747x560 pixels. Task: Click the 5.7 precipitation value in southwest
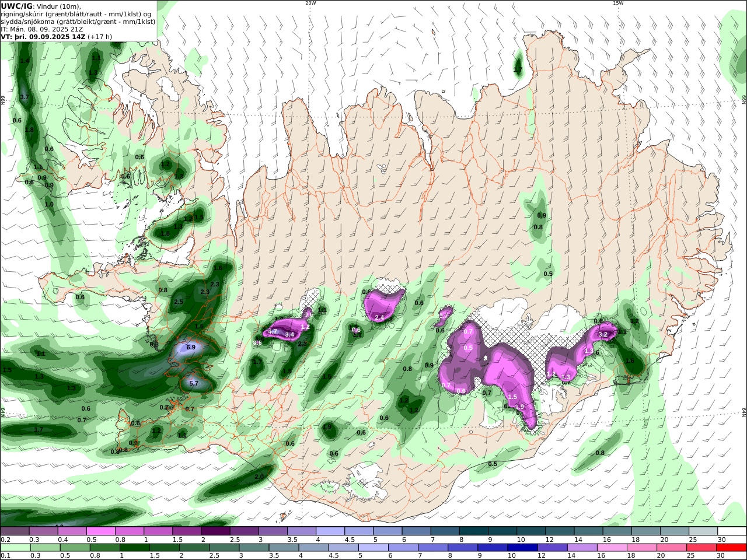194,383
